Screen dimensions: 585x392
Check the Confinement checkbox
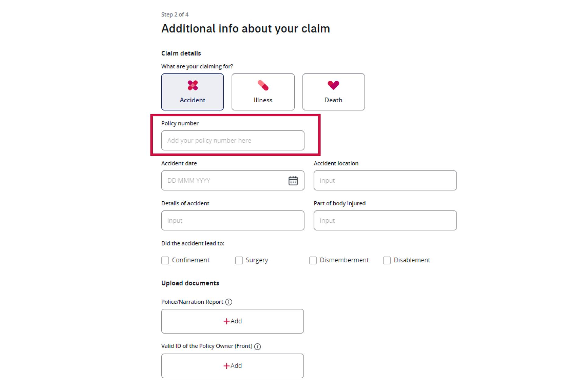pos(165,260)
